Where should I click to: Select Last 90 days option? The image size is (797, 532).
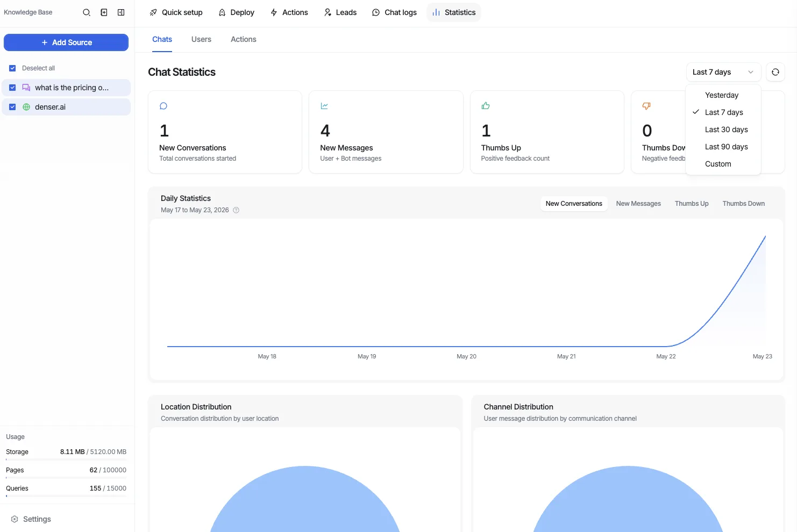pyautogui.click(x=723, y=147)
